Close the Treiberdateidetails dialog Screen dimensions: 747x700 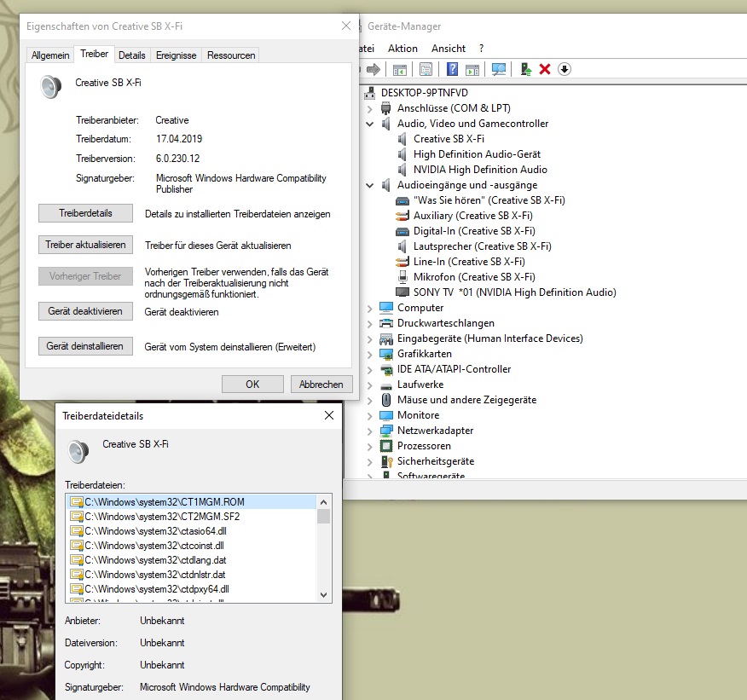[328, 416]
